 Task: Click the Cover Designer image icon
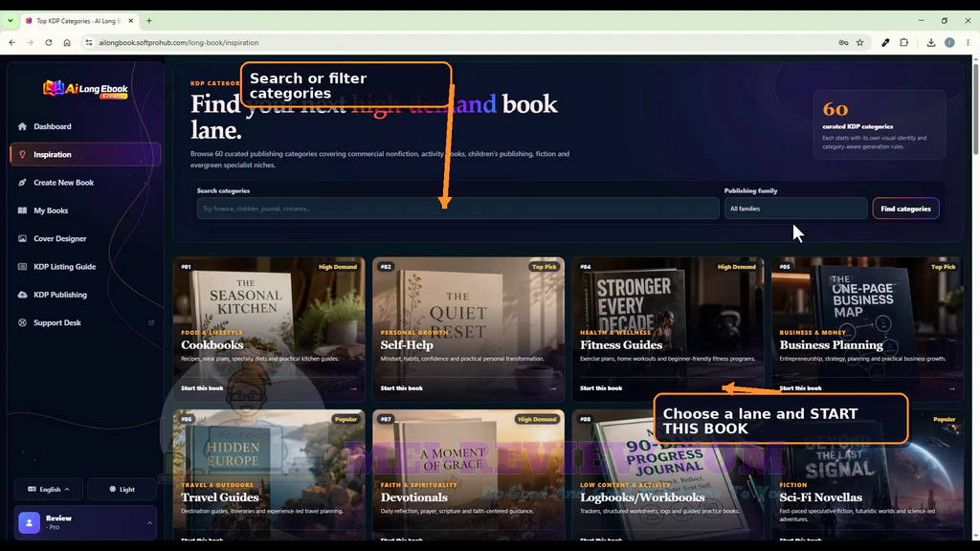click(x=23, y=238)
